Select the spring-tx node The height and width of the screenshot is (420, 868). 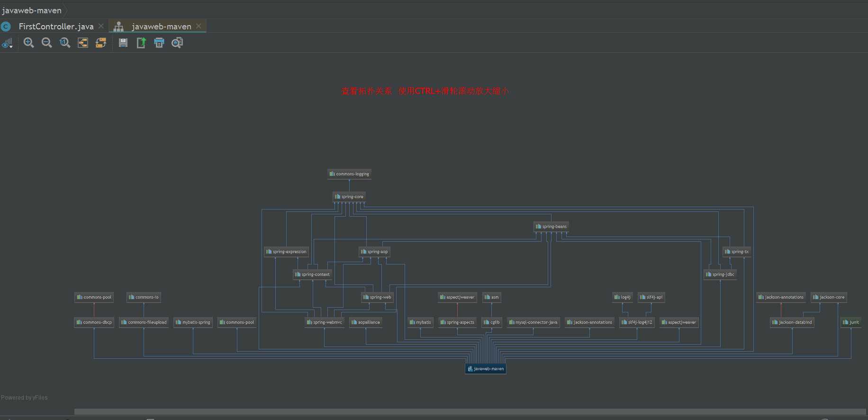pos(737,252)
